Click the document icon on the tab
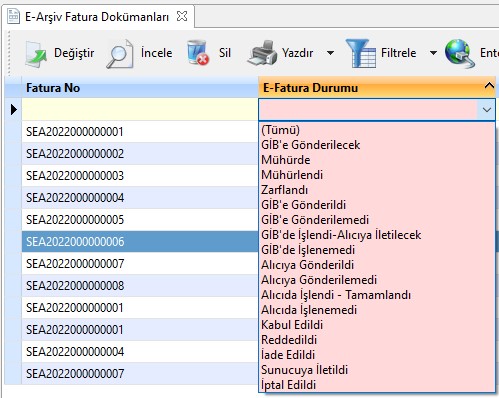Viewport: 499px width, 398px height. click(14, 17)
